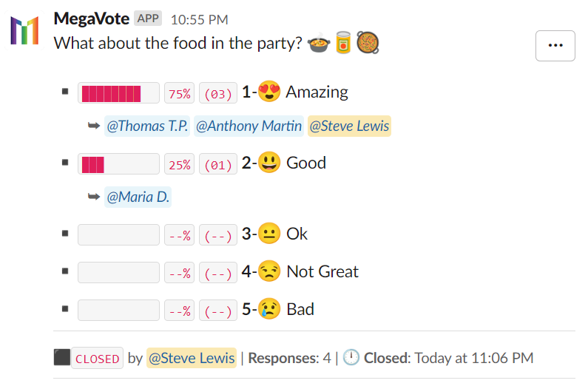Viewport: 588px width, 386px height.
Task: Click the heart-eyes emoji next to Amazing
Action: point(269,92)
